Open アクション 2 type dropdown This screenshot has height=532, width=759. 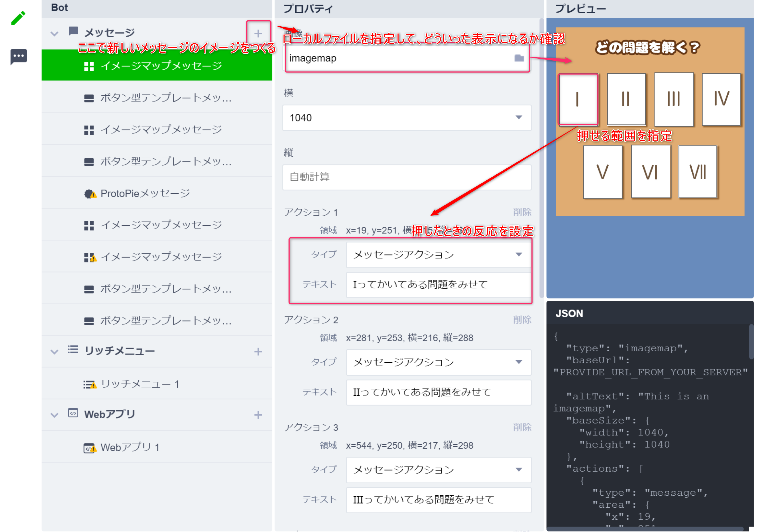[438, 362]
